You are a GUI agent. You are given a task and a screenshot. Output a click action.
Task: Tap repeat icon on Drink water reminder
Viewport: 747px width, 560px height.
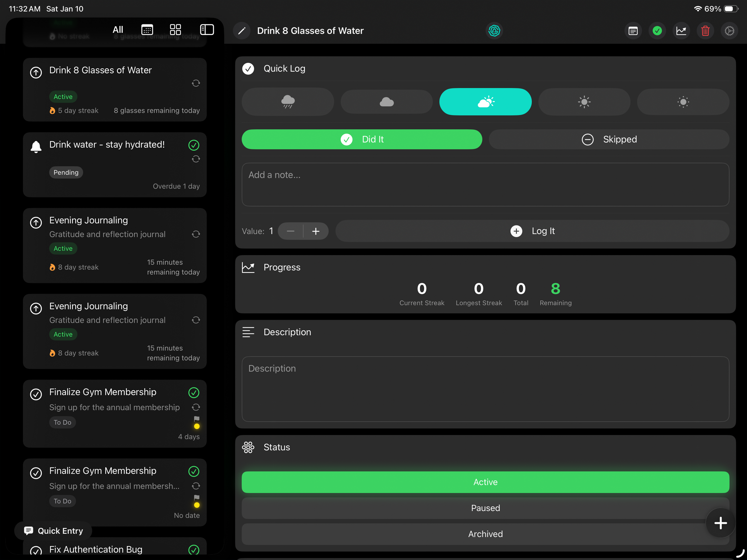point(196,159)
